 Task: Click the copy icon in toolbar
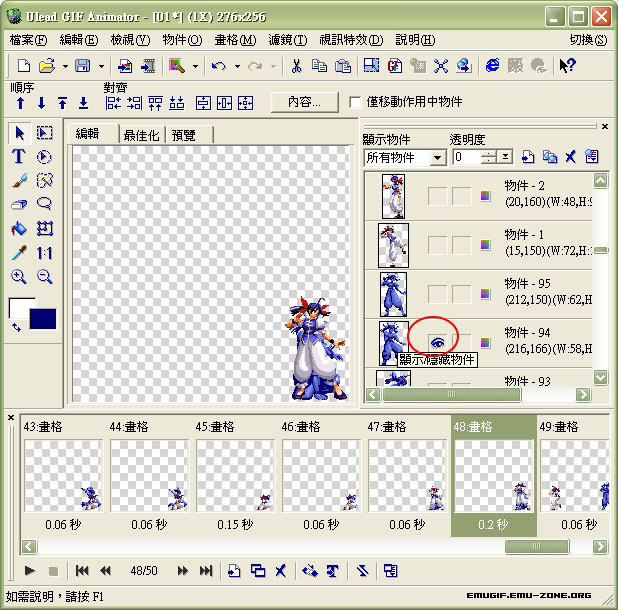pos(319,65)
